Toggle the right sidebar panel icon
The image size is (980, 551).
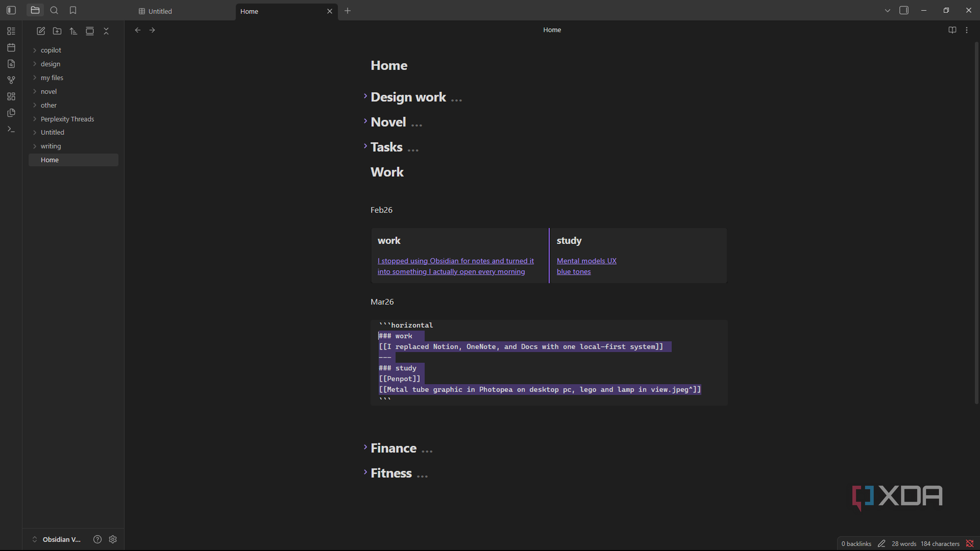tap(904, 10)
